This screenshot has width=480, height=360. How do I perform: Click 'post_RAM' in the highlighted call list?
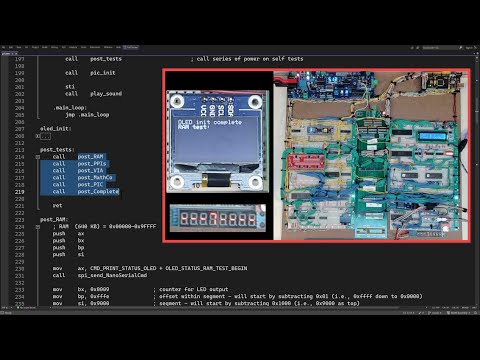point(90,157)
